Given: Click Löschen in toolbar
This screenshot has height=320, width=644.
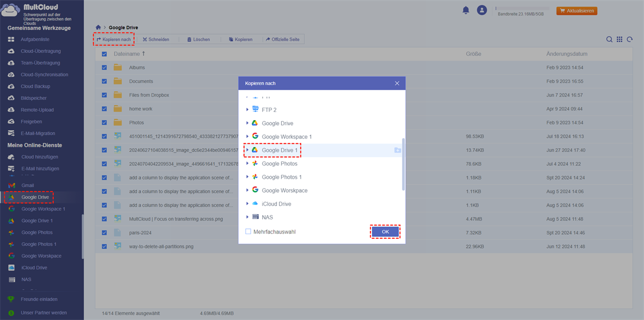Looking at the screenshot, I should [x=198, y=39].
